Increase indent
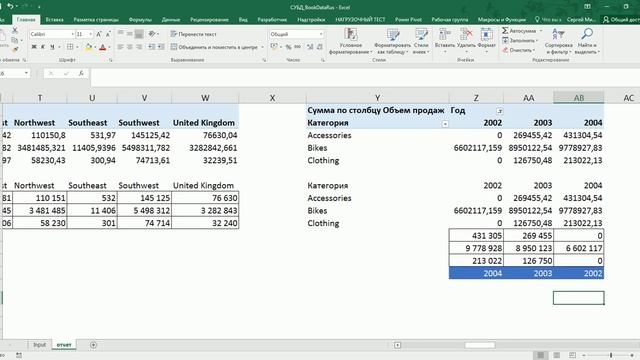Image resolution: width=640 pixels, height=360 pixels. point(161,47)
